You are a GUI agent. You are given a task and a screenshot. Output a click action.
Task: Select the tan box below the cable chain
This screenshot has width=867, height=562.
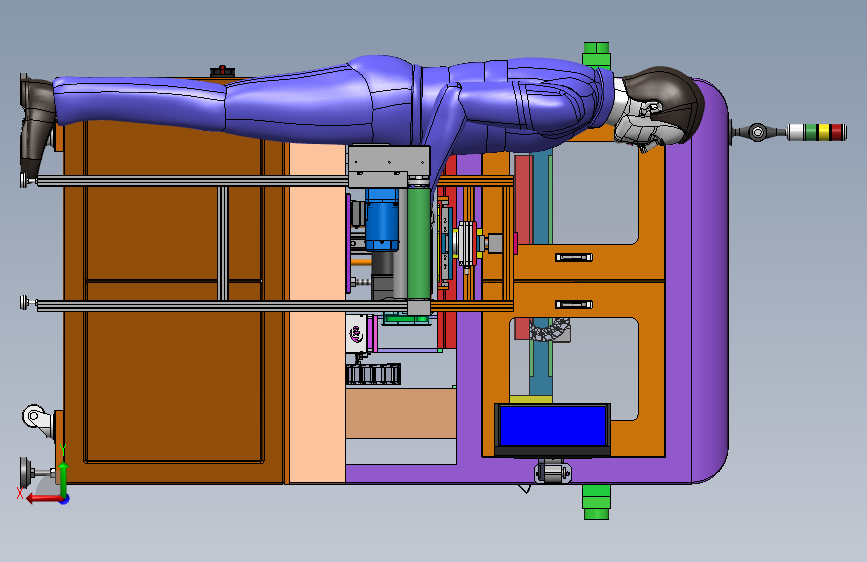click(400, 413)
